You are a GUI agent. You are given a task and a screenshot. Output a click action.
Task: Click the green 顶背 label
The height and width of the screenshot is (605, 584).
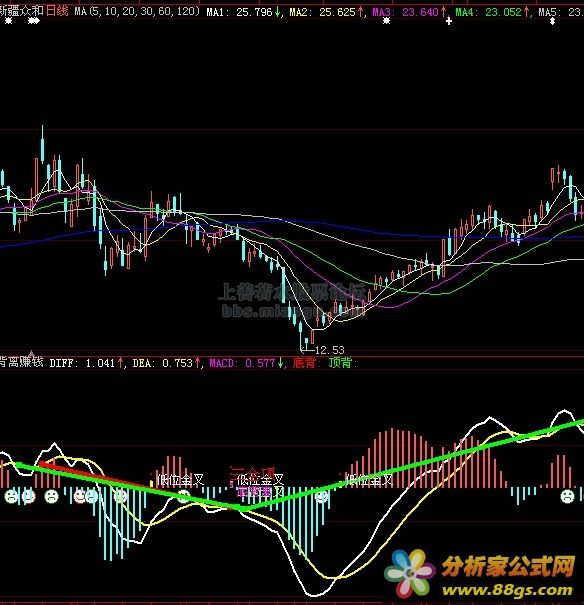[x=341, y=363]
